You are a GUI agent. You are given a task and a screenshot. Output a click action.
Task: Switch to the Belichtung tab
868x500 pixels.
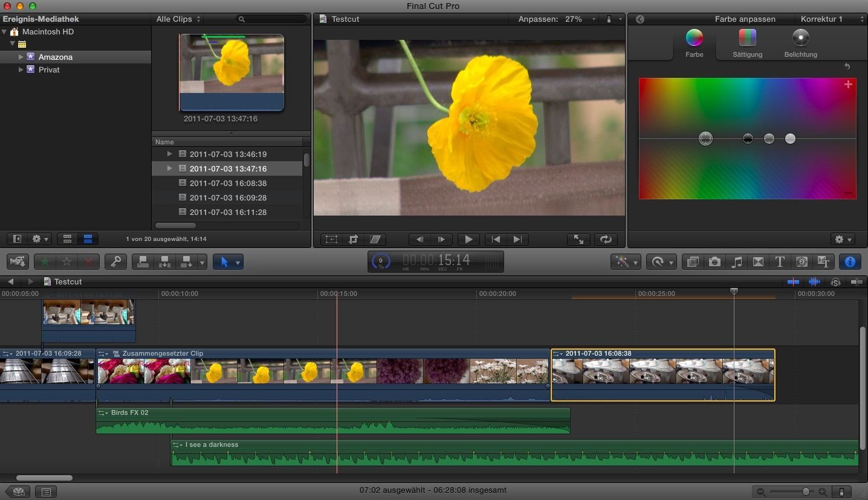[x=800, y=43]
